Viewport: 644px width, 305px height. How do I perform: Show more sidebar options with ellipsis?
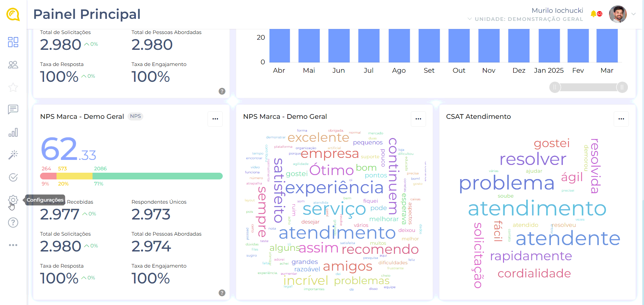coord(13,245)
